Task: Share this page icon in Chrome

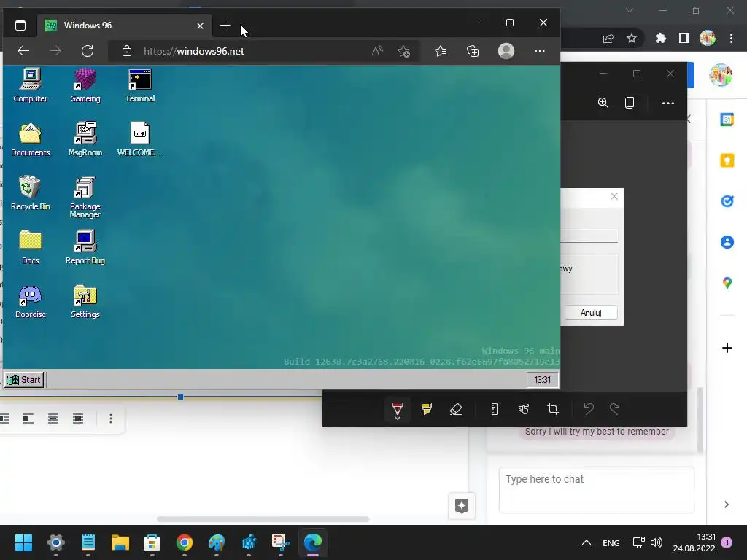Action: (x=608, y=38)
